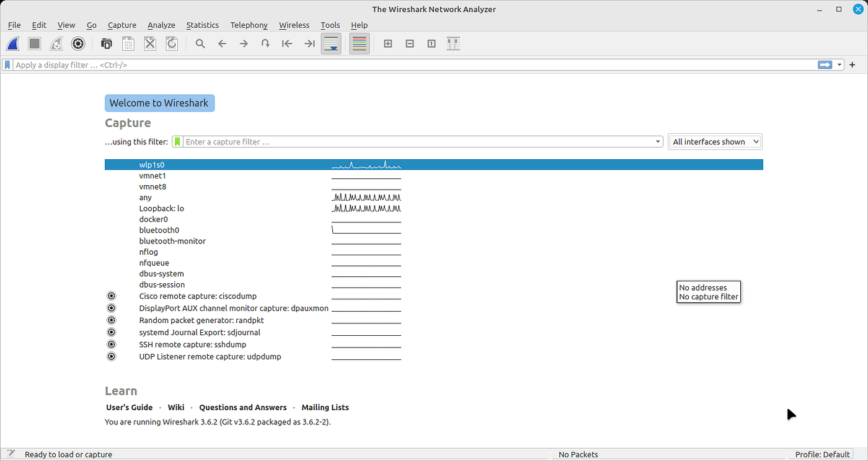Open the Edit menu

tap(39, 25)
